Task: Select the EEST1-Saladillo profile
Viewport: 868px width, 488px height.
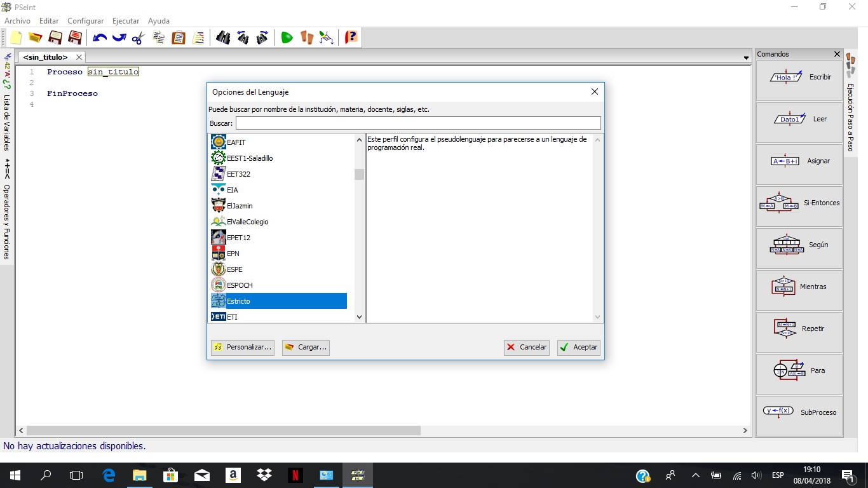Action: pyautogui.click(x=278, y=158)
